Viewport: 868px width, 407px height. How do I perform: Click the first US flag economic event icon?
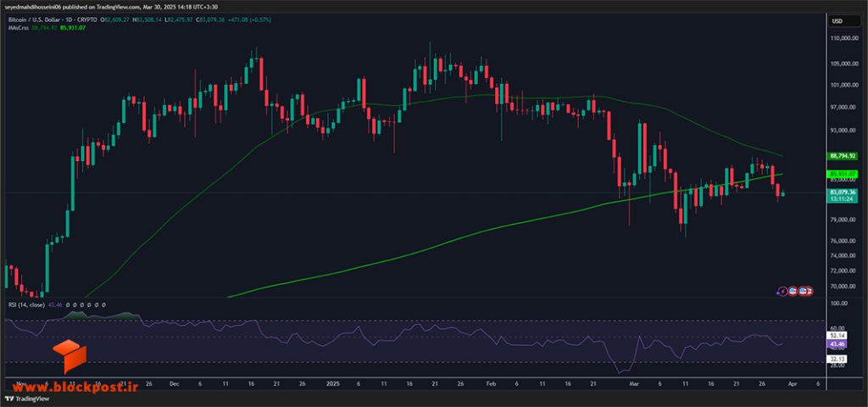tap(793, 290)
